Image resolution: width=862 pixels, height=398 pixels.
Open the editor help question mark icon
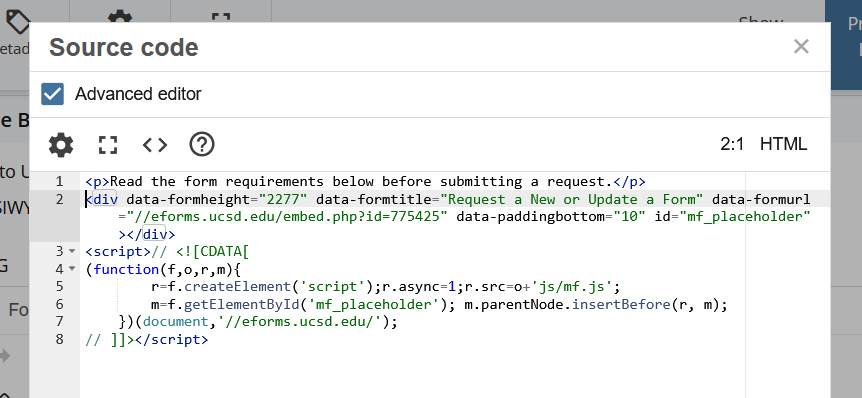click(x=202, y=145)
